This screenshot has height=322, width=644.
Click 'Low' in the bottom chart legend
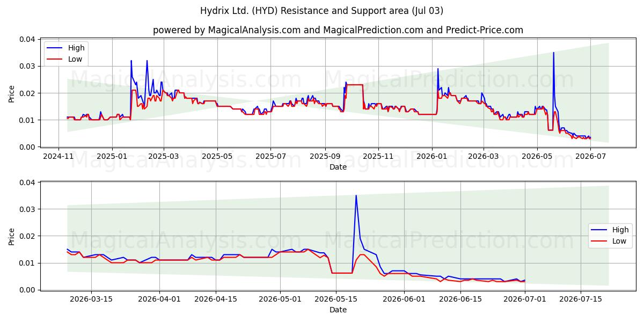(619, 241)
